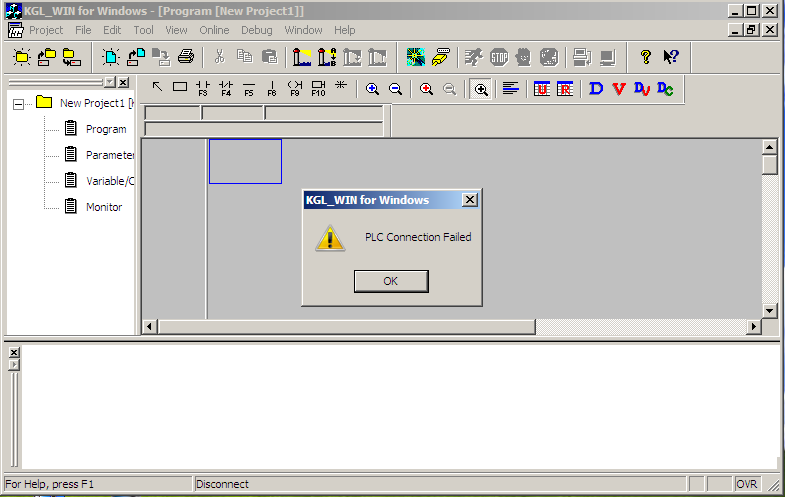Image resolution: width=785 pixels, height=497 pixels.
Task: Select the rectangle box tool
Action: point(180,87)
